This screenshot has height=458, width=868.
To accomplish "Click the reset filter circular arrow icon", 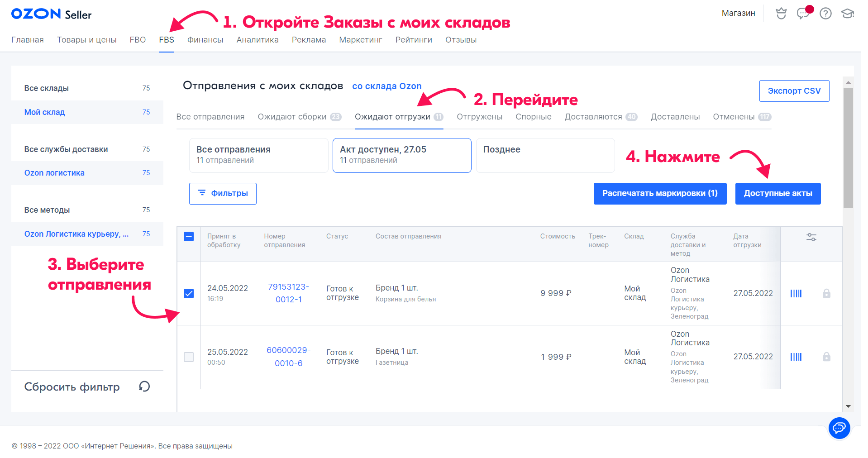I will 144,386.
